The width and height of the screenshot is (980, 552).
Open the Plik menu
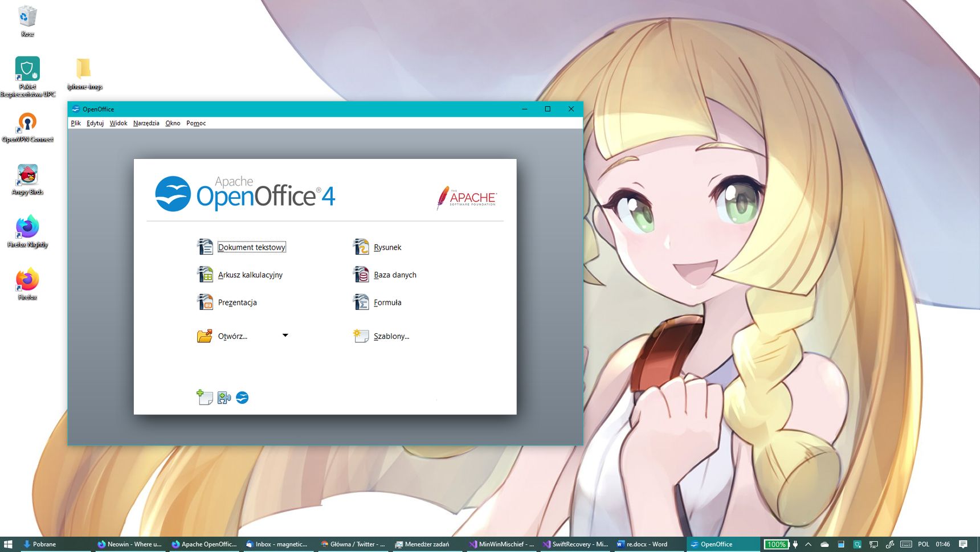[76, 123]
